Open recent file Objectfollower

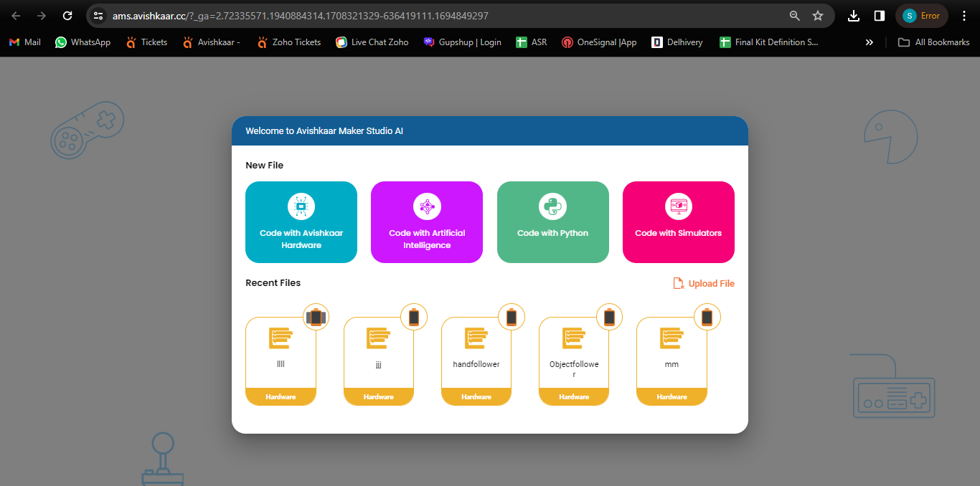pos(574,361)
